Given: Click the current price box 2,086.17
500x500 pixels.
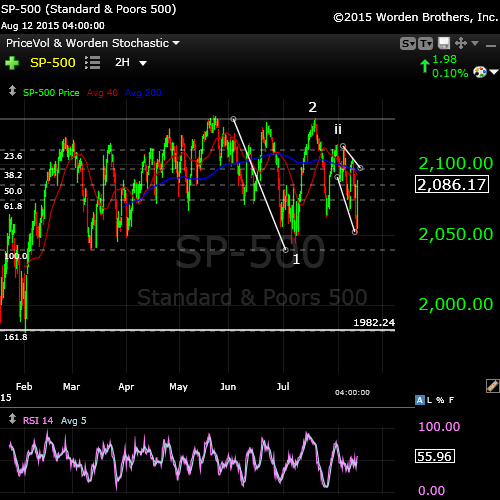Looking at the screenshot, I should coord(452,184).
